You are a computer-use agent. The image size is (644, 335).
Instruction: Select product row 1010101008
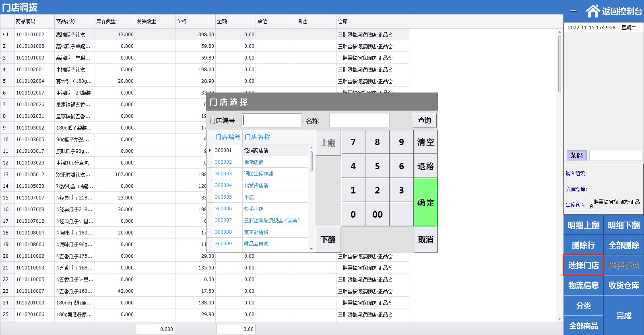point(204,46)
